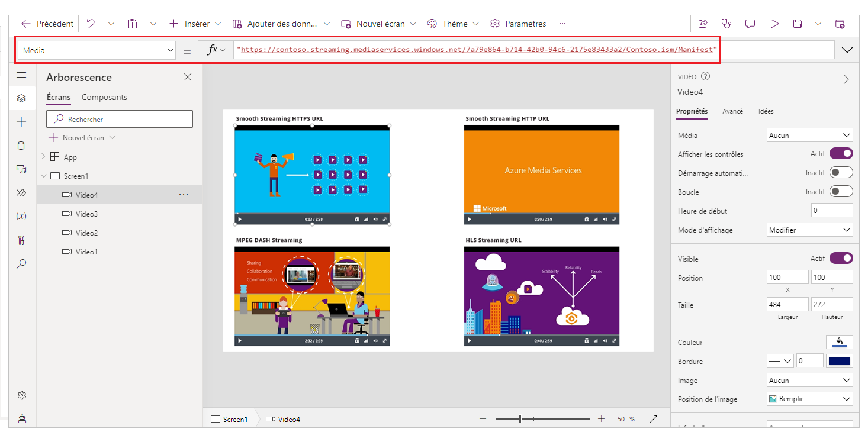The image size is (868, 432).
Task: Click the Paste clipboard icon
Action: [x=133, y=24]
